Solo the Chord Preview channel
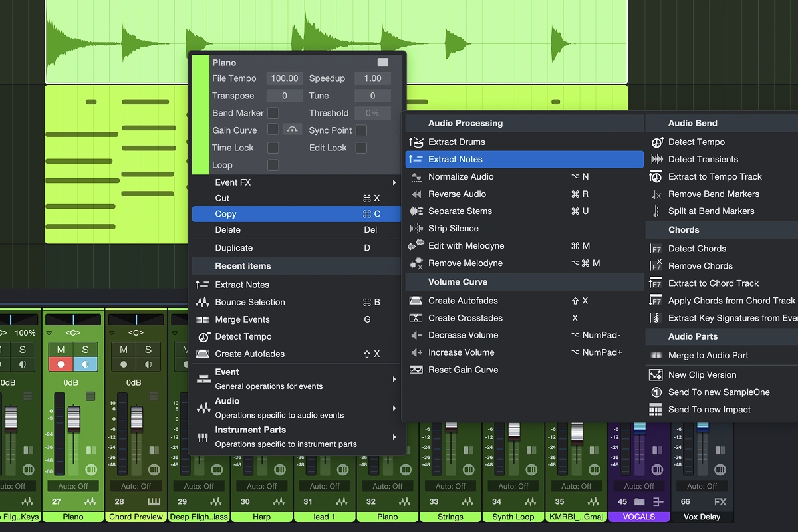 148,350
